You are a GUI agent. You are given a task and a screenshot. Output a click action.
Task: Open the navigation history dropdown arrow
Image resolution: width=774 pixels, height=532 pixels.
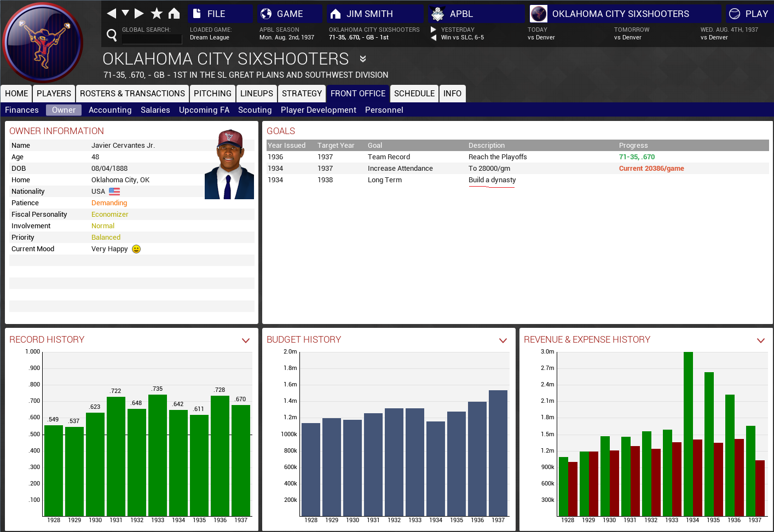click(x=125, y=13)
